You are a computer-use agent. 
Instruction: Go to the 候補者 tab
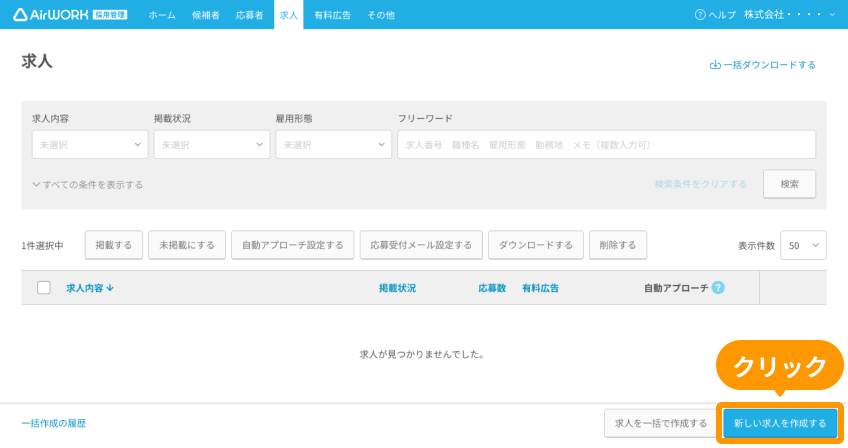206,15
